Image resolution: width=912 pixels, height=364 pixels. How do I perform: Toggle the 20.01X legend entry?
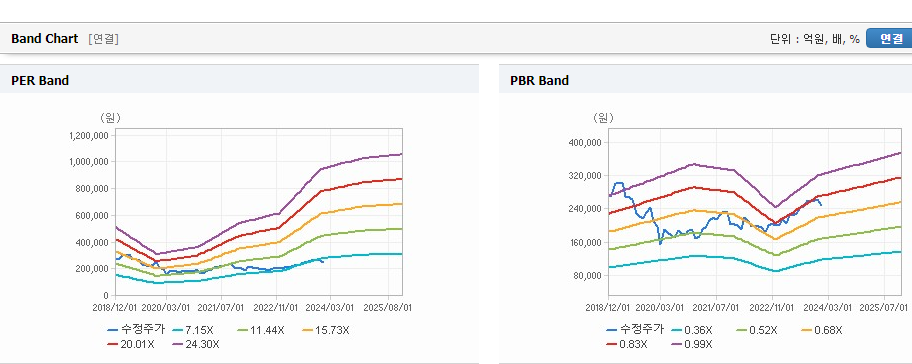tap(131, 344)
